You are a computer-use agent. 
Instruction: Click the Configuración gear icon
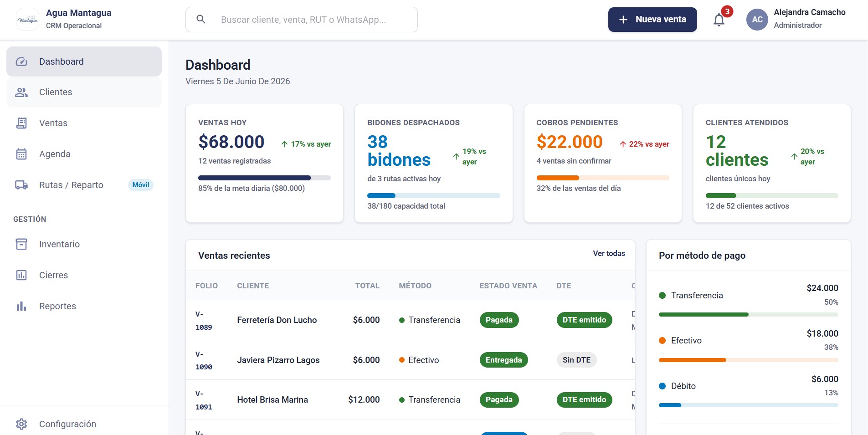(x=21, y=424)
